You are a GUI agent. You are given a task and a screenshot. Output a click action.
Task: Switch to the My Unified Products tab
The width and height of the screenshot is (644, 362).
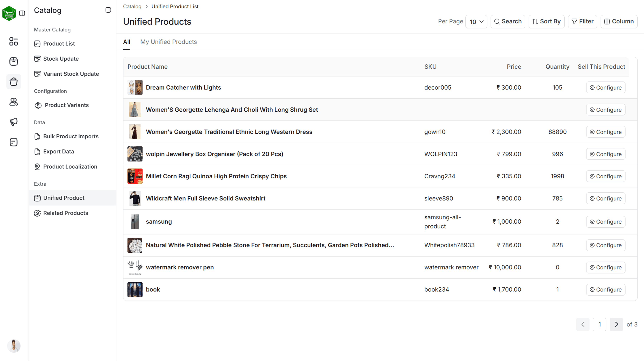pyautogui.click(x=169, y=42)
